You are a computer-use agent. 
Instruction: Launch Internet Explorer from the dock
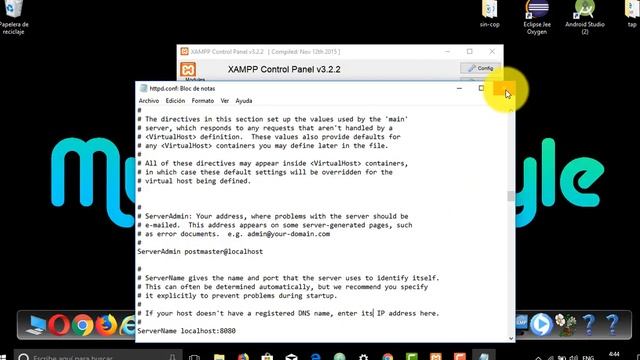(129, 325)
